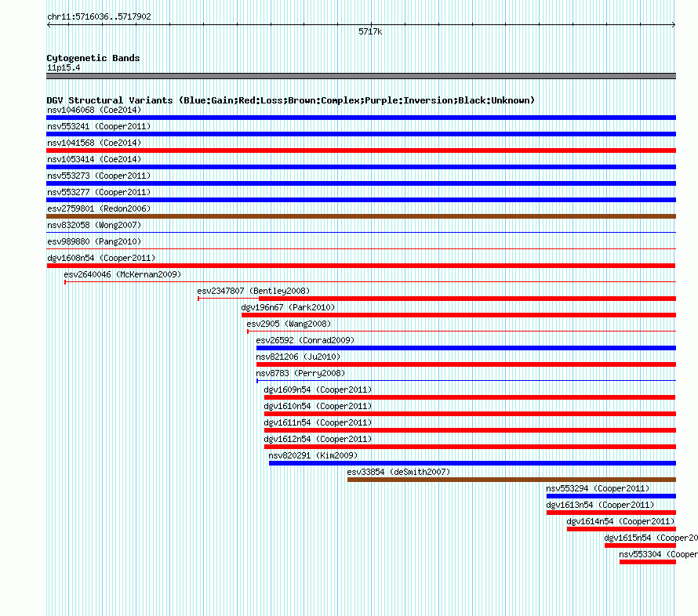The image size is (698, 616).
Task: Click the nsv820291 (Kim2009) label
Action: pyautogui.click(x=313, y=455)
